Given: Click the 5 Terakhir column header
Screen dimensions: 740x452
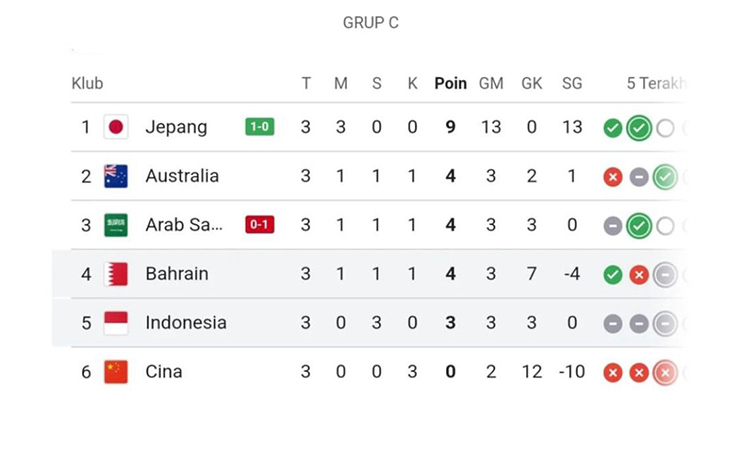Looking at the screenshot, I should (x=654, y=83).
